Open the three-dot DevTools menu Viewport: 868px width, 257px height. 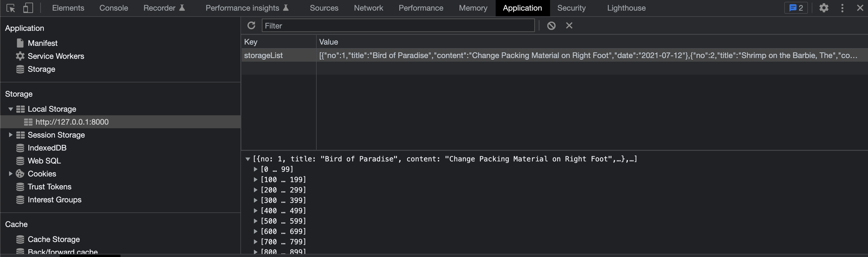pos(842,8)
